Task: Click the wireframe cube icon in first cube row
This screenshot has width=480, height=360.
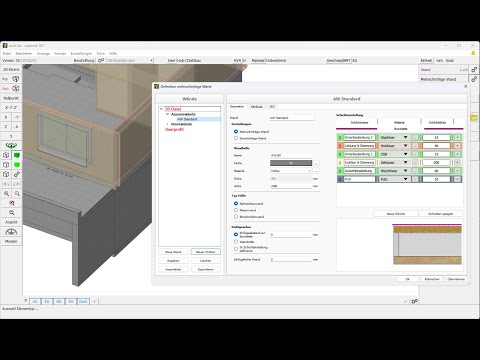Action: tap(6, 155)
